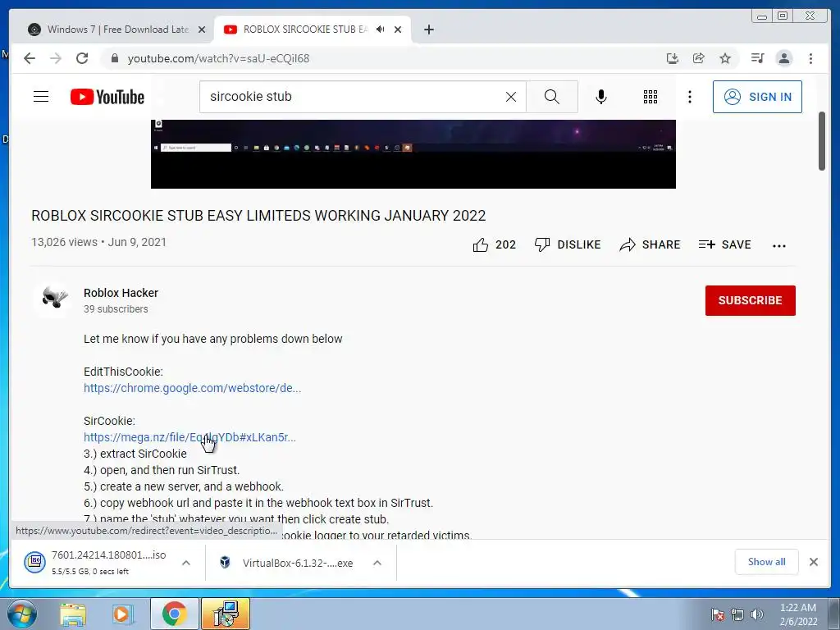Clear the search text with X
The image size is (840, 630).
[511, 97]
